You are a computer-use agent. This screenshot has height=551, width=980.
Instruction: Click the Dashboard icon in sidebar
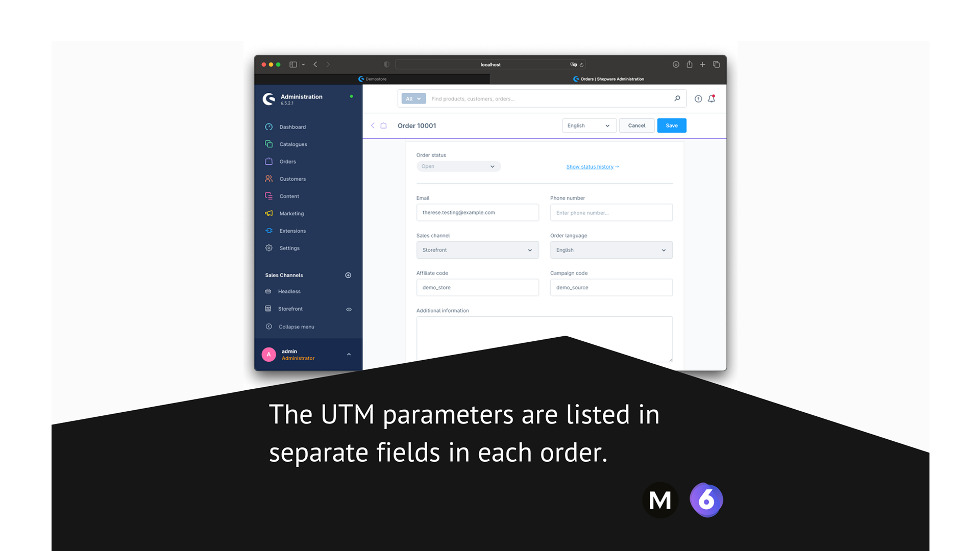click(269, 127)
